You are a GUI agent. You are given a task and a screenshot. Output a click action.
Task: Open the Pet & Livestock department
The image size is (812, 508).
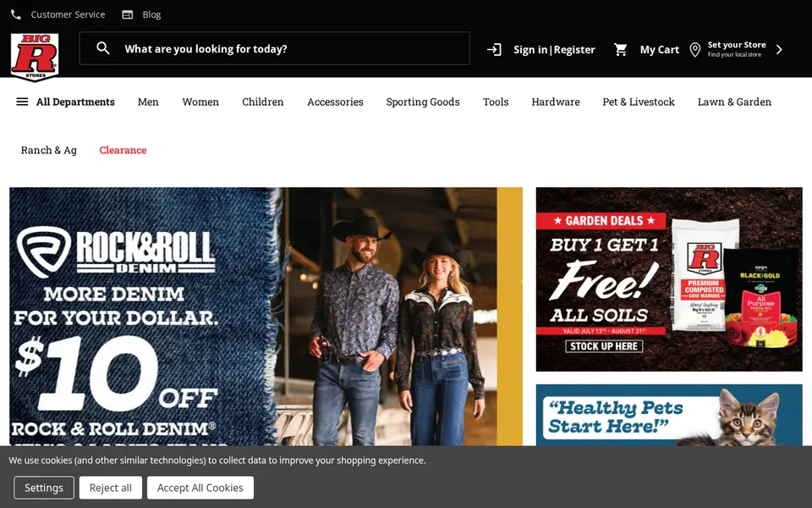click(x=639, y=102)
